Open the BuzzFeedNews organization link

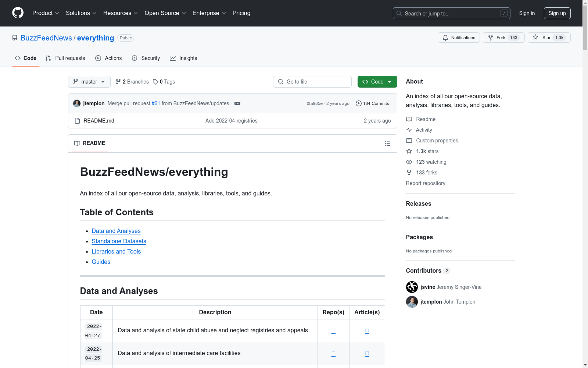pos(46,38)
